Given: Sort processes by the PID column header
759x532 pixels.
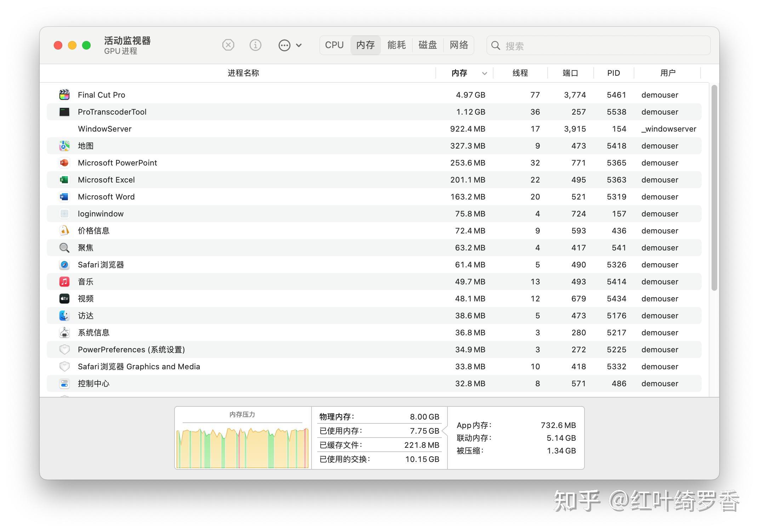Looking at the screenshot, I should pyautogui.click(x=613, y=73).
